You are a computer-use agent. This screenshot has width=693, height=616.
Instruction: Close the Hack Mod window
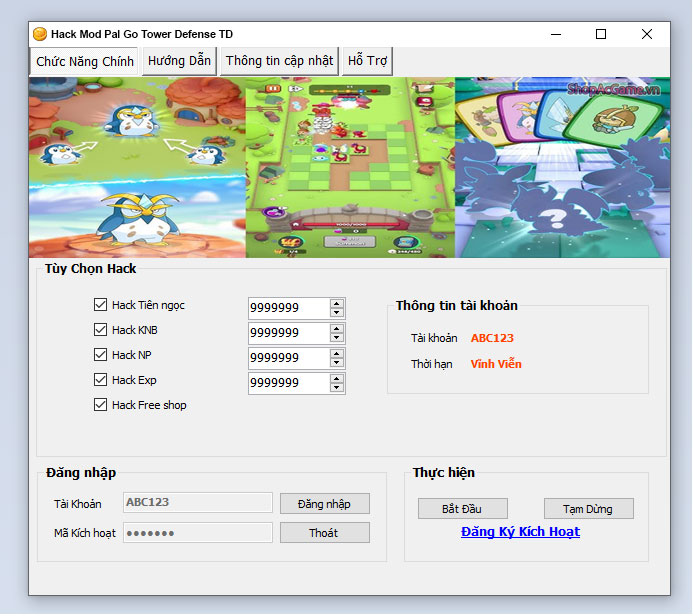[647, 34]
